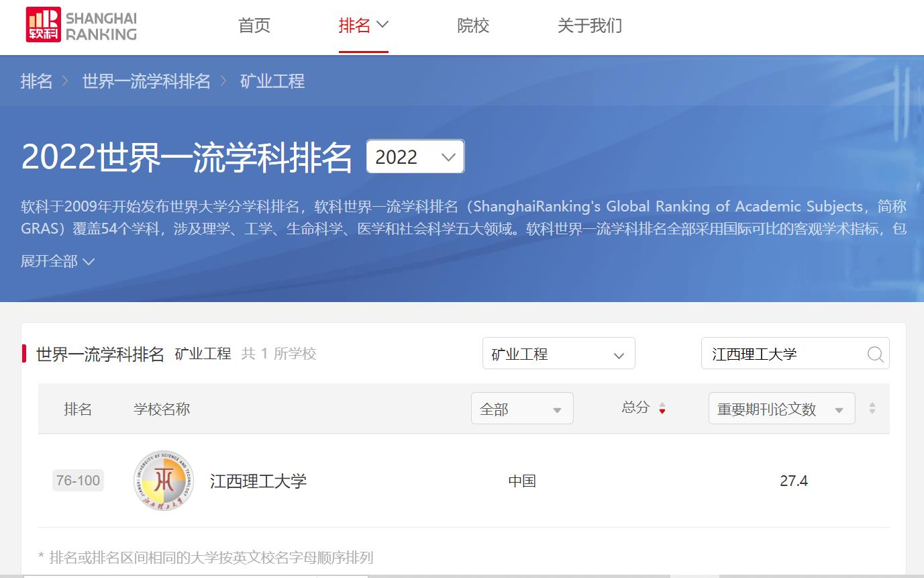Open the 关于我们 page
This screenshot has width=924, height=578.
click(x=590, y=26)
